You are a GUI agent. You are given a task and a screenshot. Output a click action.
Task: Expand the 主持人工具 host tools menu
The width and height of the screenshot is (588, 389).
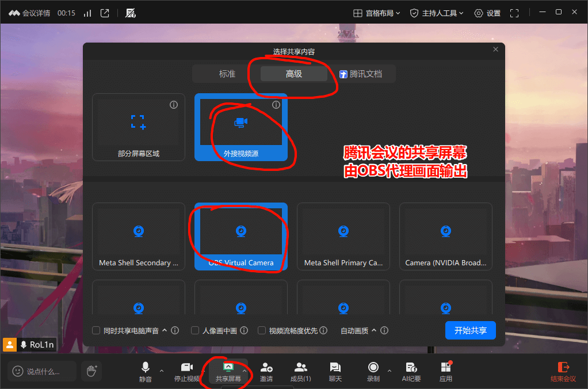[x=437, y=13]
